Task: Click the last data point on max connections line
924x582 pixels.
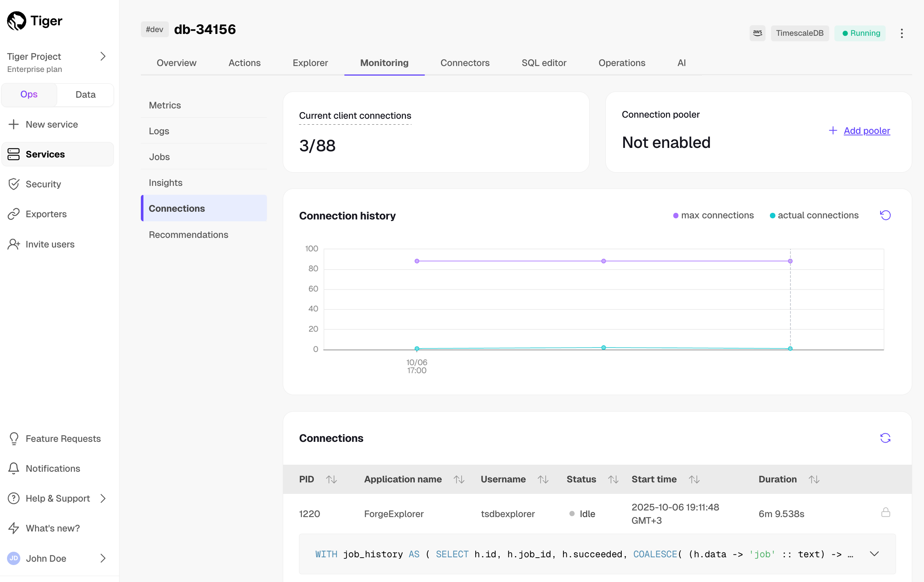Action: (x=790, y=261)
